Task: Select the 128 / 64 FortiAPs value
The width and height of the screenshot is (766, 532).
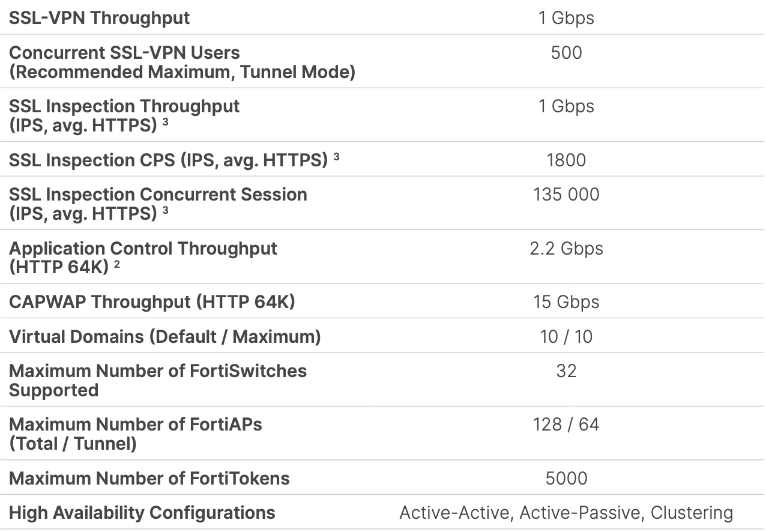Action: point(566,425)
